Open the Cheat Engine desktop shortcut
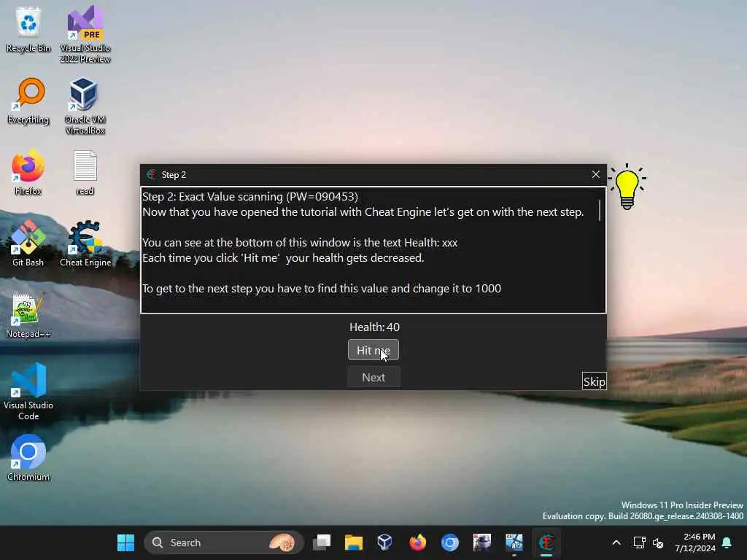The image size is (747, 560). [85, 244]
